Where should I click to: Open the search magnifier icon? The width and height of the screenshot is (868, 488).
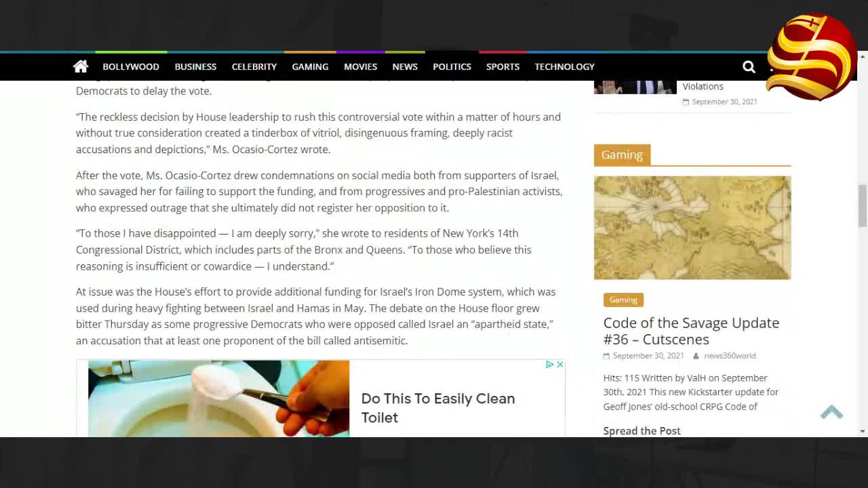point(749,66)
